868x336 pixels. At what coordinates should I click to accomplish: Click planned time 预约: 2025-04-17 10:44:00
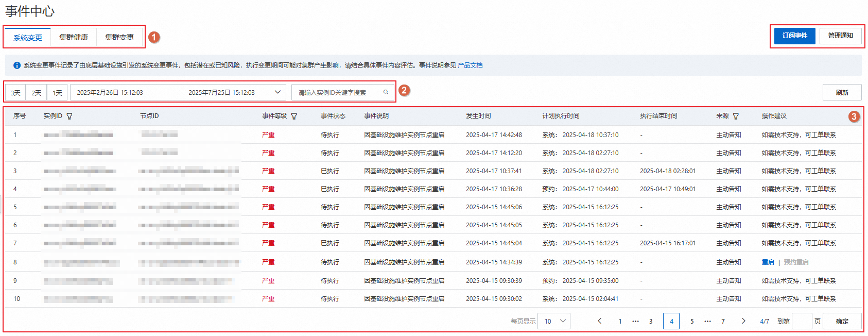click(580, 189)
